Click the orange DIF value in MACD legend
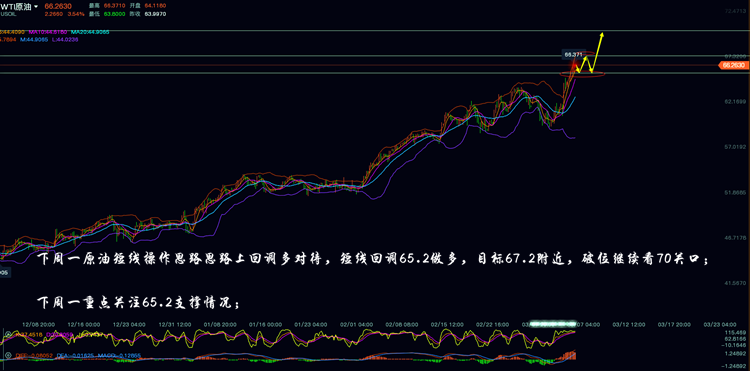750x371 pixels. click(34, 355)
